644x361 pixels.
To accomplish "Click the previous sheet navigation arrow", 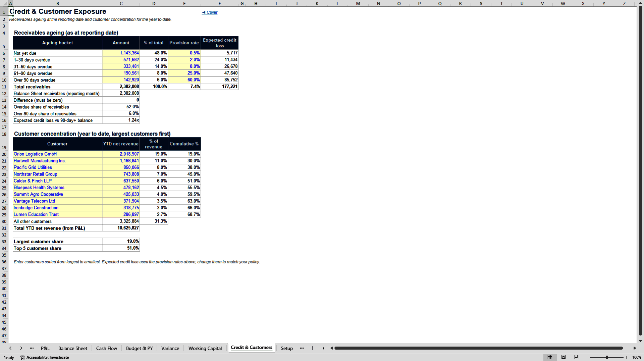I will (x=10, y=348).
